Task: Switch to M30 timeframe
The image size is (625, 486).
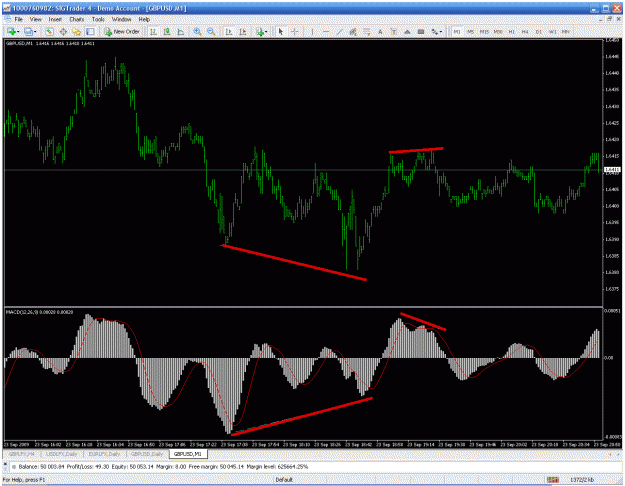Action: click(x=498, y=31)
